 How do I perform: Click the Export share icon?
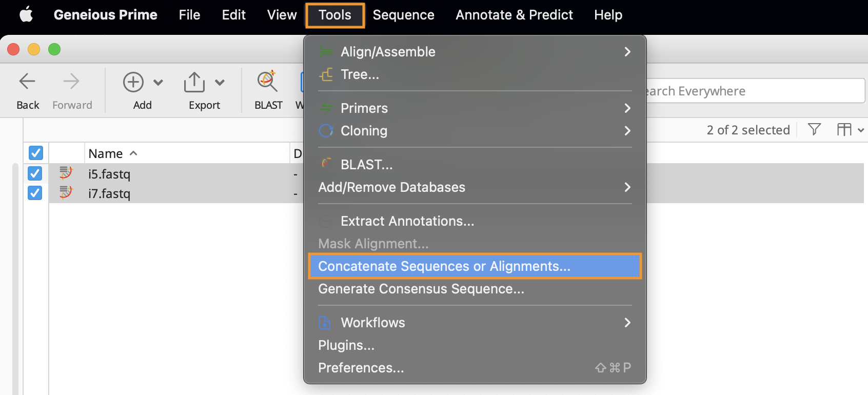[x=194, y=82]
